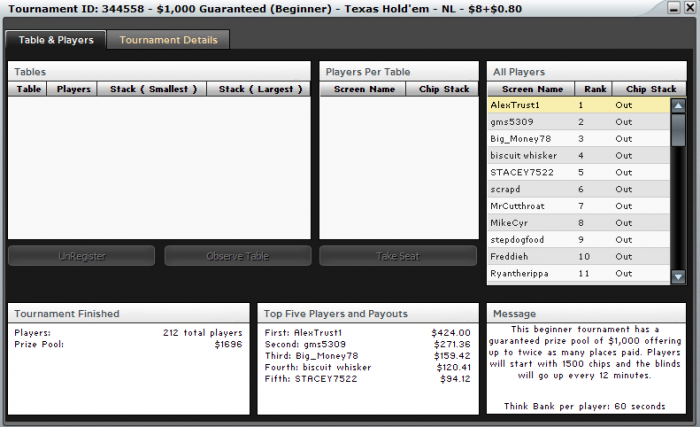This screenshot has width=700, height=427.
Task: Click 'Fifth: STACEY7522' in payouts panel
Action: [x=311, y=379]
